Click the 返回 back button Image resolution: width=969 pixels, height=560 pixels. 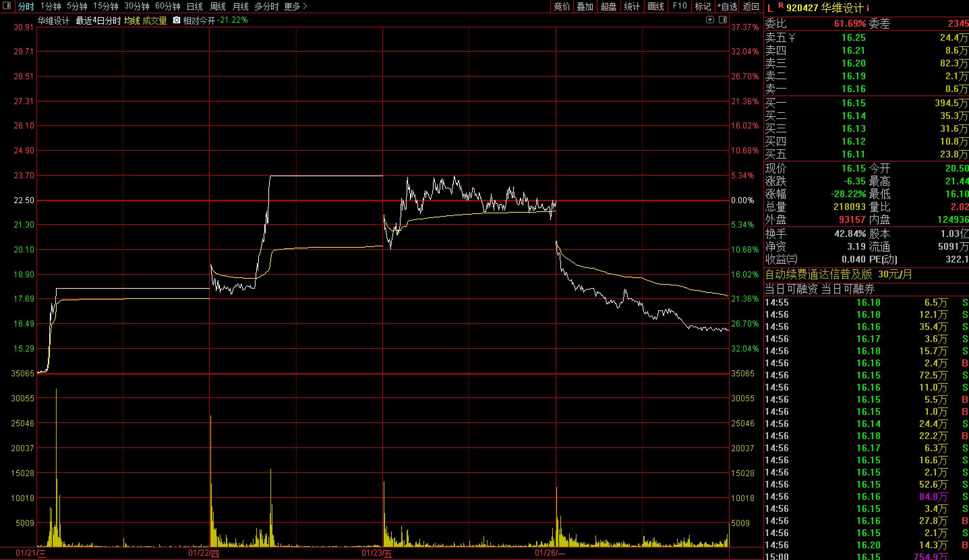(x=751, y=6)
